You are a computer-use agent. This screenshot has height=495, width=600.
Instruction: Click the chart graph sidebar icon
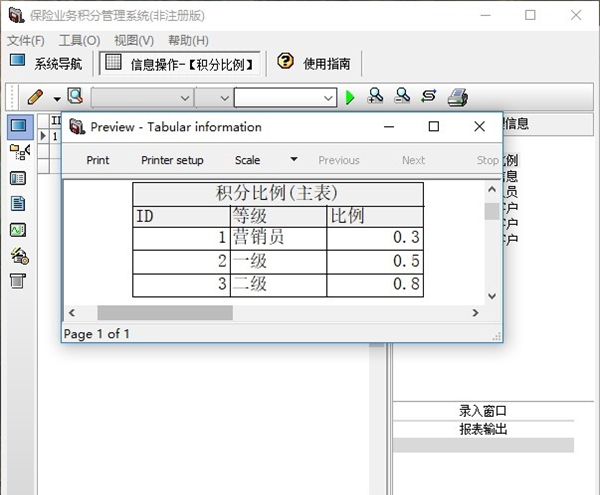click(x=18, y=230)
